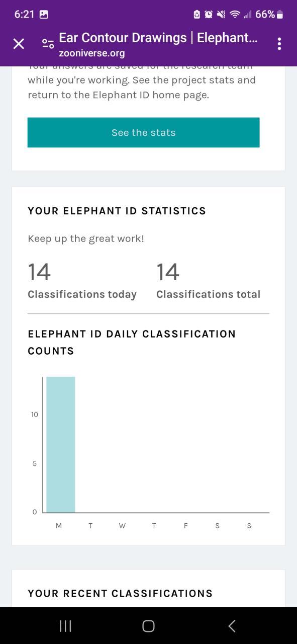Tap the alarm clock status icon
297x644 pixels.
click(209, 15)
